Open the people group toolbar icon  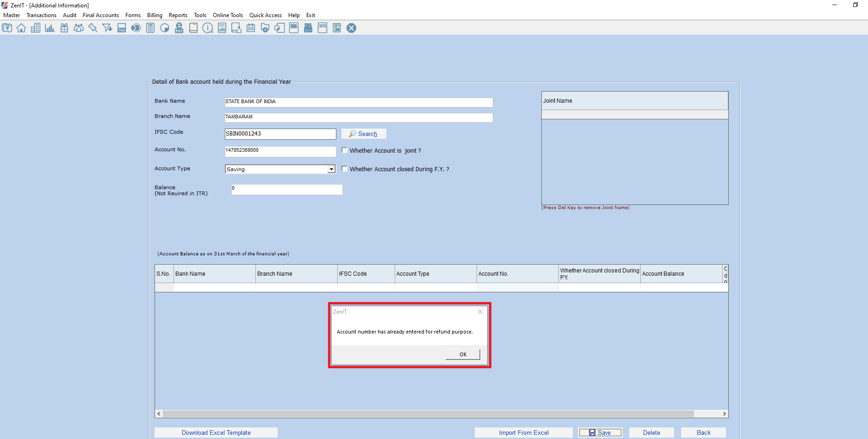pyautogui.click(x=79, y=28)
